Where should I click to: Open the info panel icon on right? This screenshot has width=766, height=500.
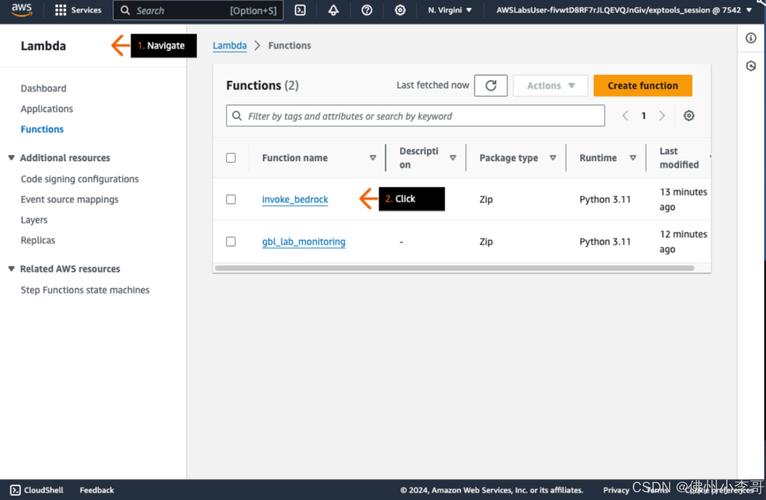(751, 38)
